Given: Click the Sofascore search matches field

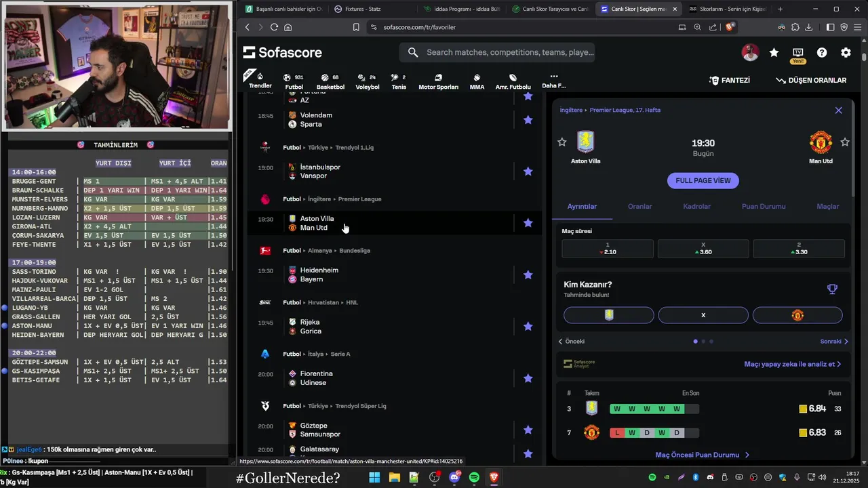Looking at the screenshot, I should 497,52.
